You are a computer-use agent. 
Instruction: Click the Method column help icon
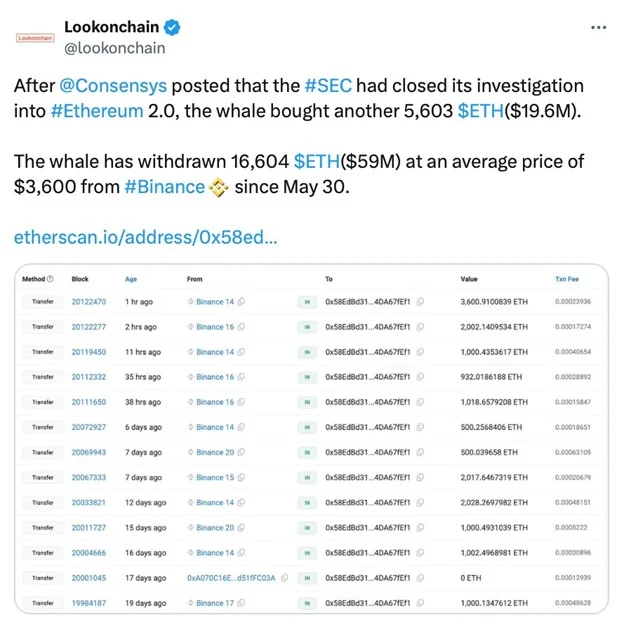(x=50, y=279)
